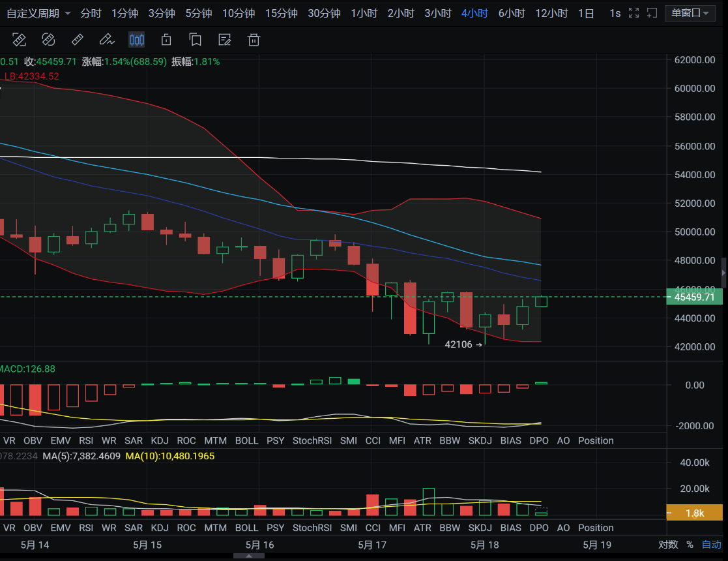This screenshot has width=728, height=561.
Task: Select the 30分钟 interval
Action: pyautogui.click(x=324, y=14)
